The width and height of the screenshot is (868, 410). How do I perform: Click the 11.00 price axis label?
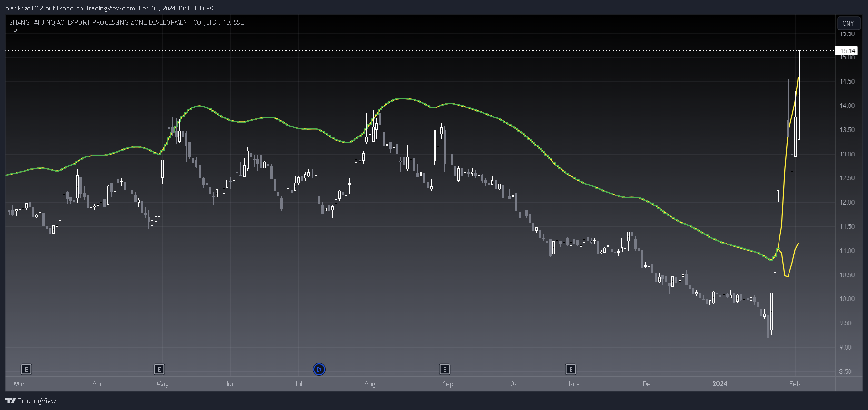[847, 251]
